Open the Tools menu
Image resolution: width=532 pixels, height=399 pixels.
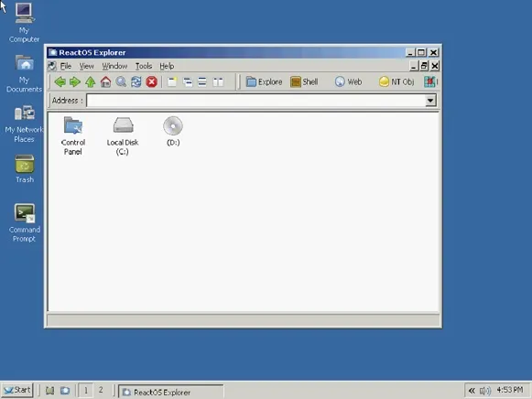coord(144,66)
